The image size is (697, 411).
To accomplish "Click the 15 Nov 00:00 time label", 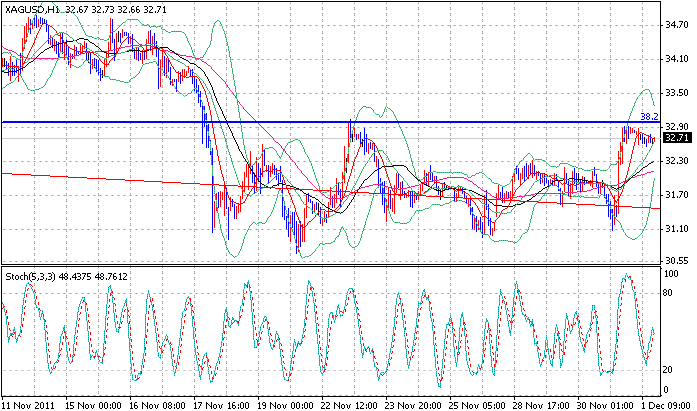I will click(93, 406).
